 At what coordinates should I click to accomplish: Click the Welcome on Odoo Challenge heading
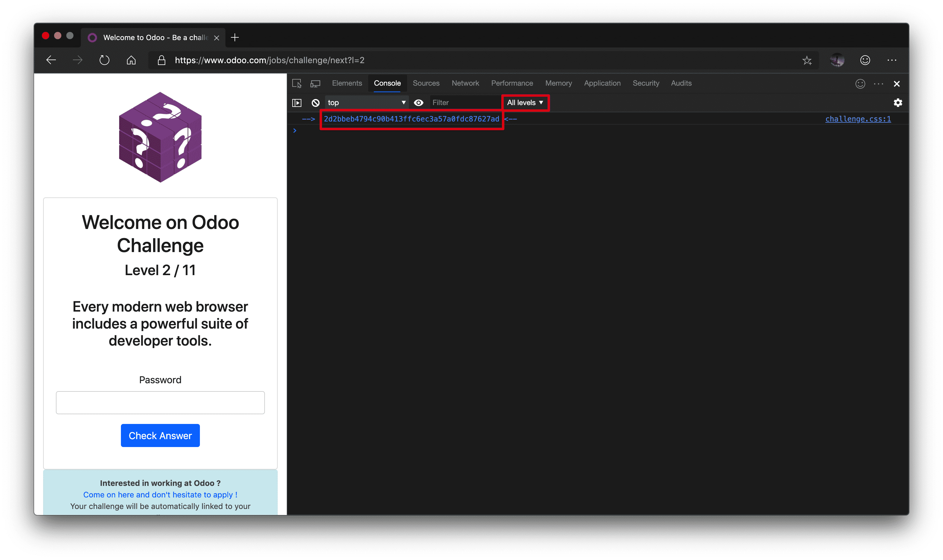pos(160,234)
